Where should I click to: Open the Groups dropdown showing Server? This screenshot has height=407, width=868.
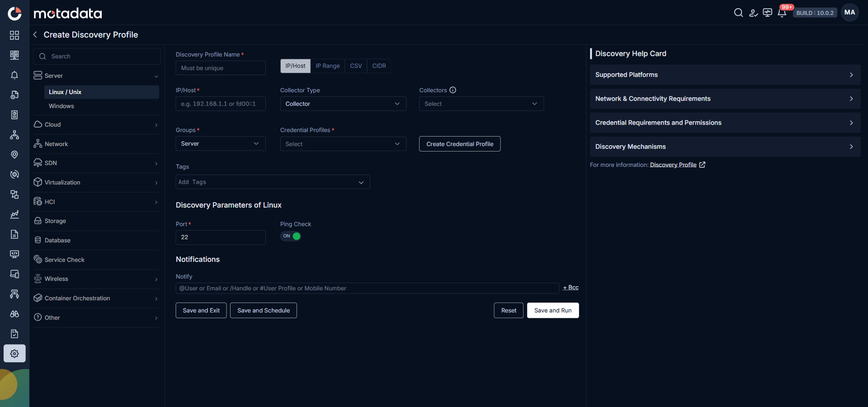point(221,143)
